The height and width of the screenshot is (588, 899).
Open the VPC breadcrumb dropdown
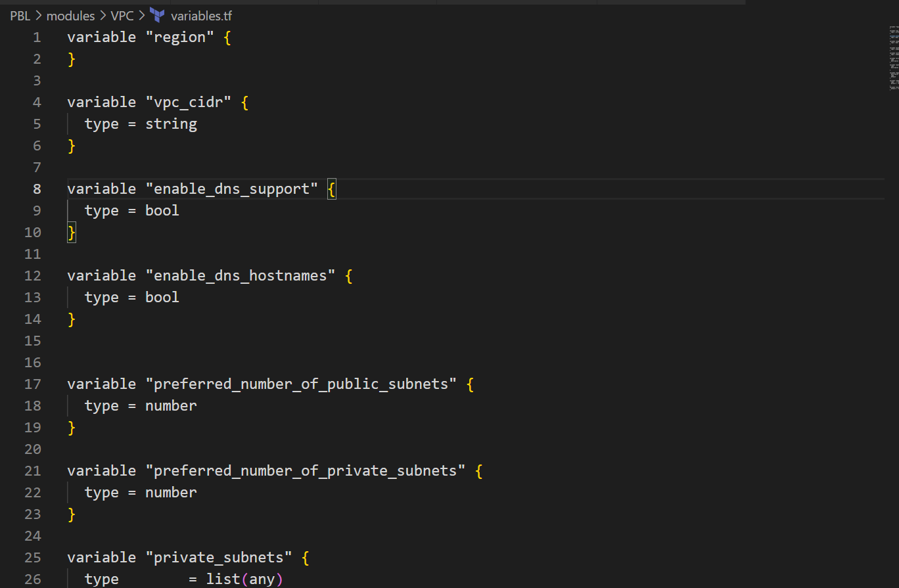pos(122,15)
